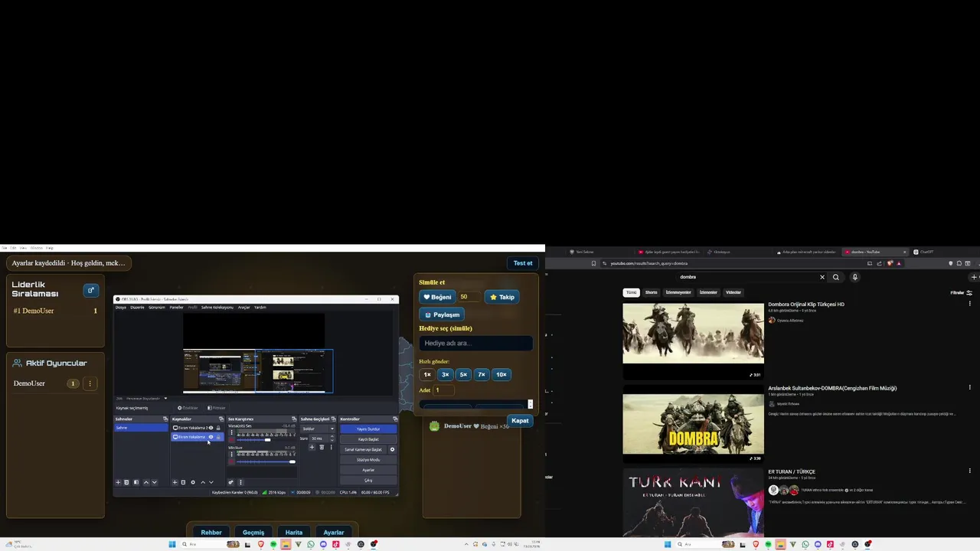The image size is (980, 551).
Task: Open source properties gear in Kaynaklar toolbar
Action: tap(193, 482)
